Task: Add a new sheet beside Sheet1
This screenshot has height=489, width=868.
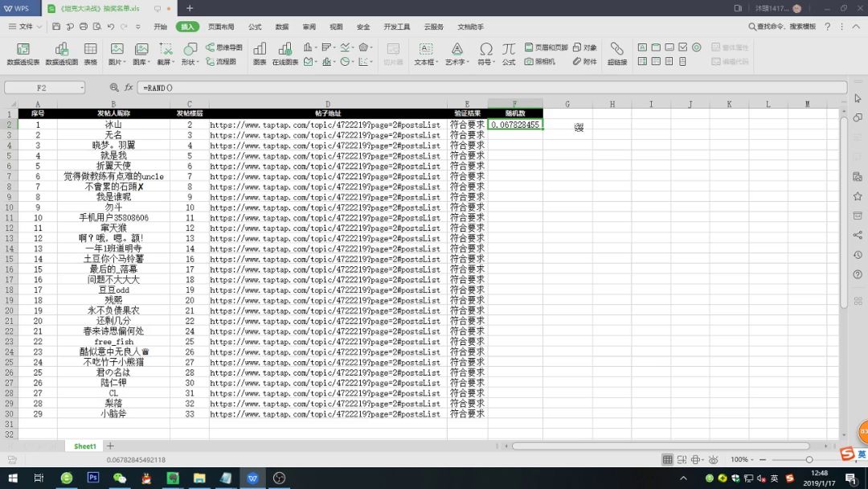Action: 110,446
